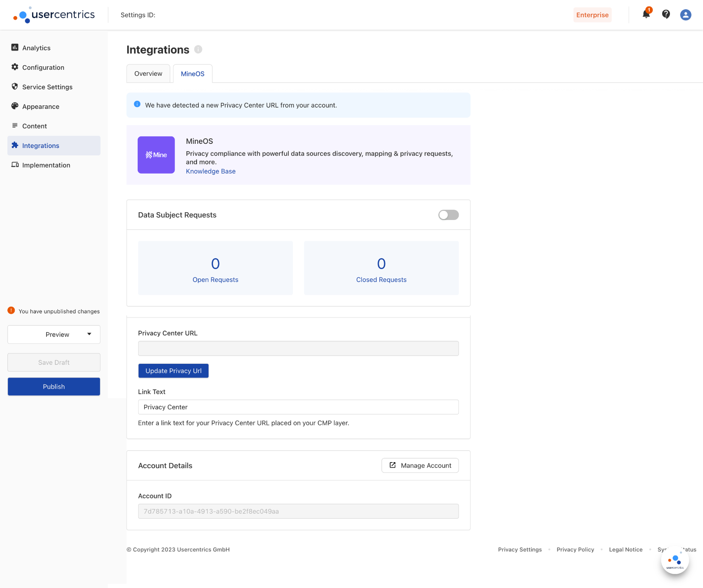
Task: Click the Service Settings shield icon
Action: 15,86
